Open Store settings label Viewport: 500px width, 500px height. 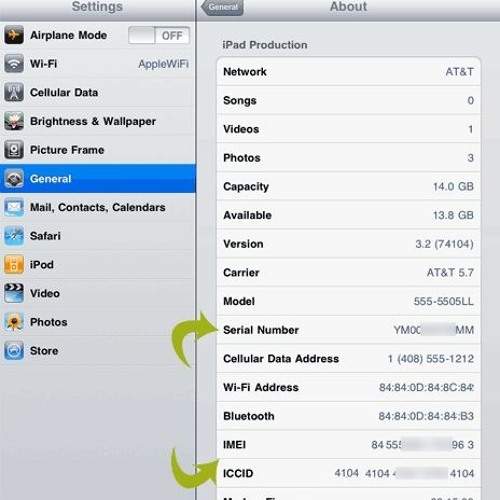point(44,351)
